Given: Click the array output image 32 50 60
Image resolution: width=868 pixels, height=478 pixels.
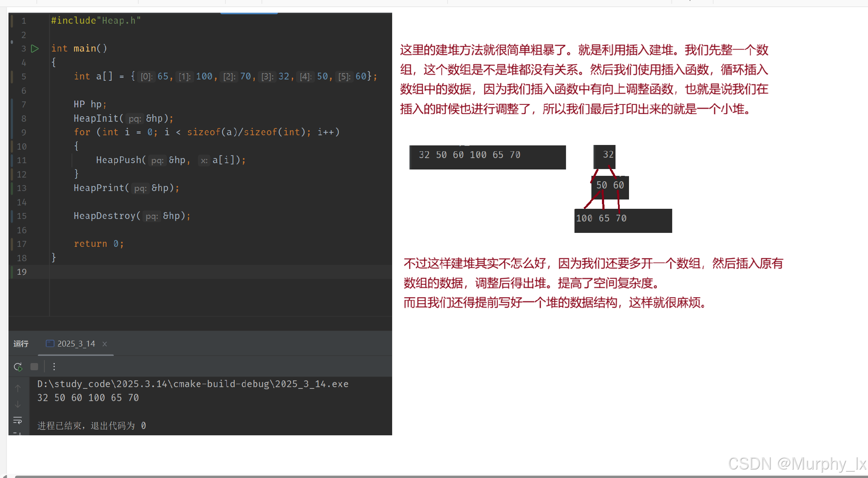Looking at the screenshot, I should click(487, 157).
